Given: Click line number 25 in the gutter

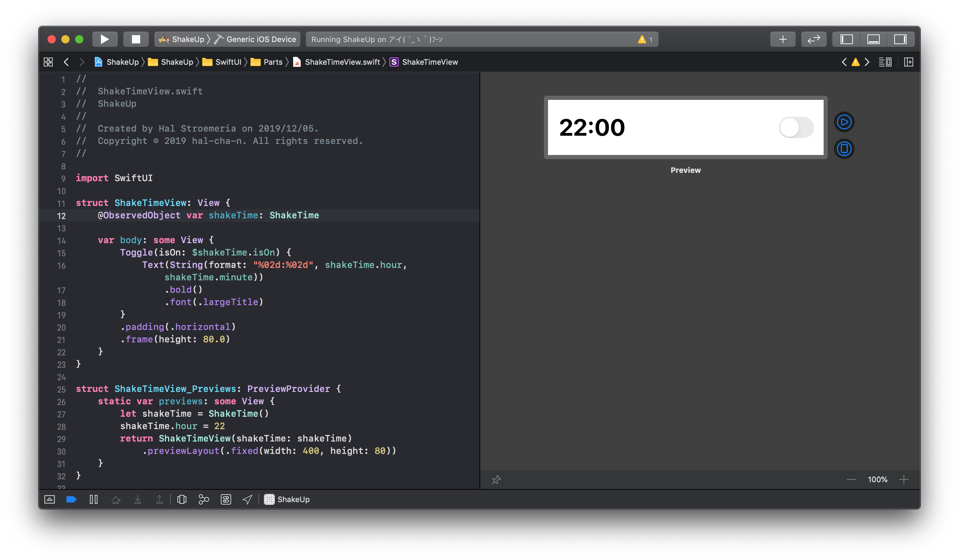Looking at the screenshot, I should tap(61, 390).
